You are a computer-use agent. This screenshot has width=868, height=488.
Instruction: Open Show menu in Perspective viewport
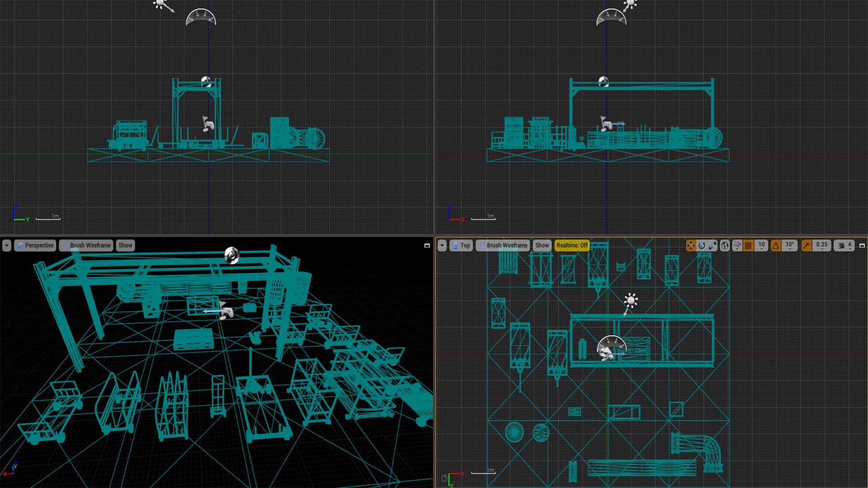125,245
